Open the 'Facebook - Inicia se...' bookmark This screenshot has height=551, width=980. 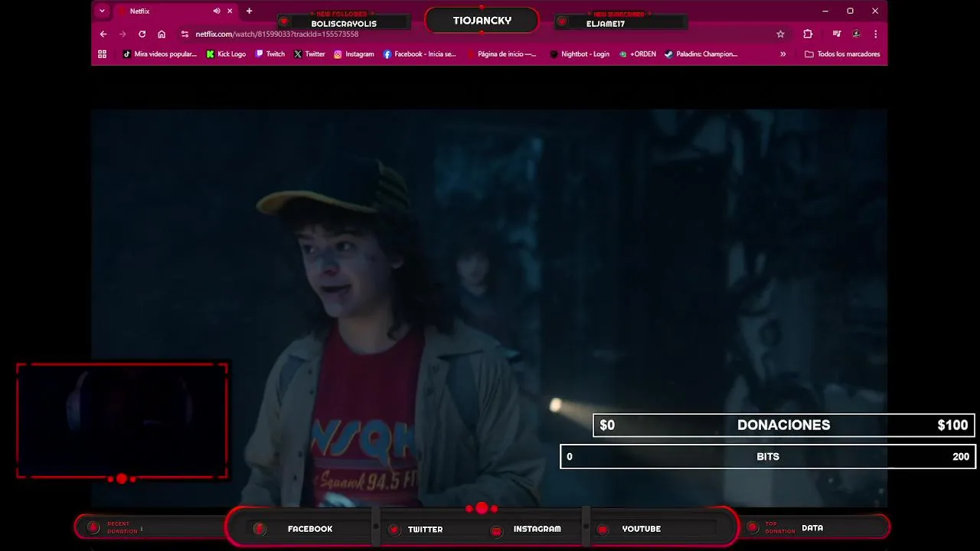[x=420, y=54]
